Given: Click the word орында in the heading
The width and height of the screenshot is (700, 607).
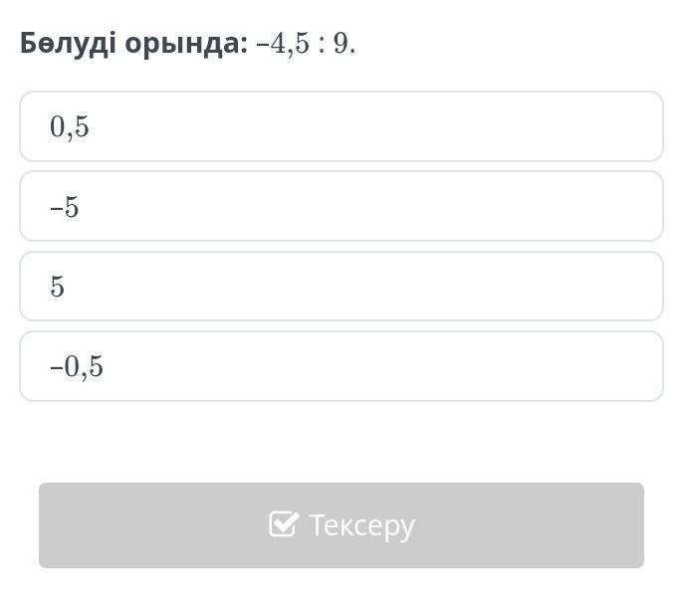Looking at the screenshot, I should (186, 45).
